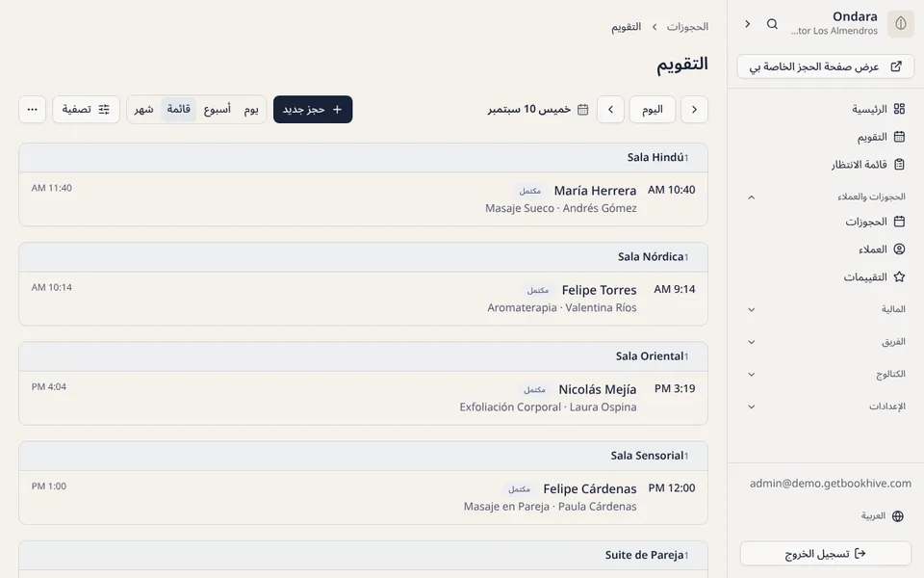This screenshot has height=578, width=924.
Task: Click the dashboard grid icon beside الرئيسية
Action: tap(899, 109)
